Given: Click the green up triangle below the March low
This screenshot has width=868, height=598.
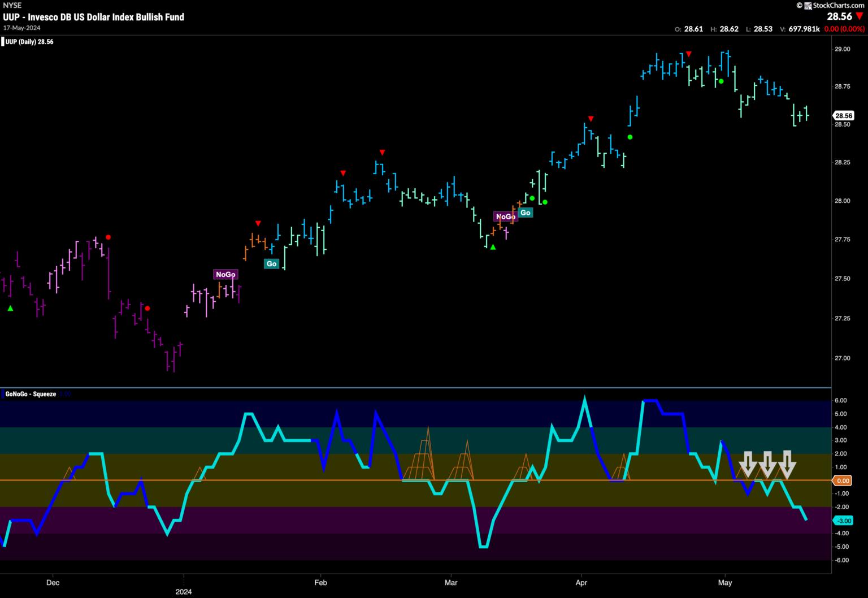Looking at the screenshot, I should click(x=493, y=247).
